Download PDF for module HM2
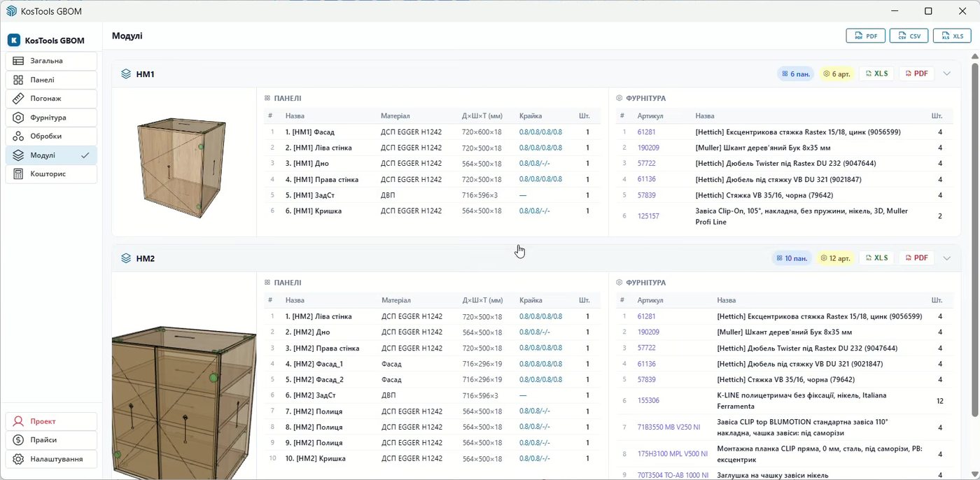 click(916, 258)
